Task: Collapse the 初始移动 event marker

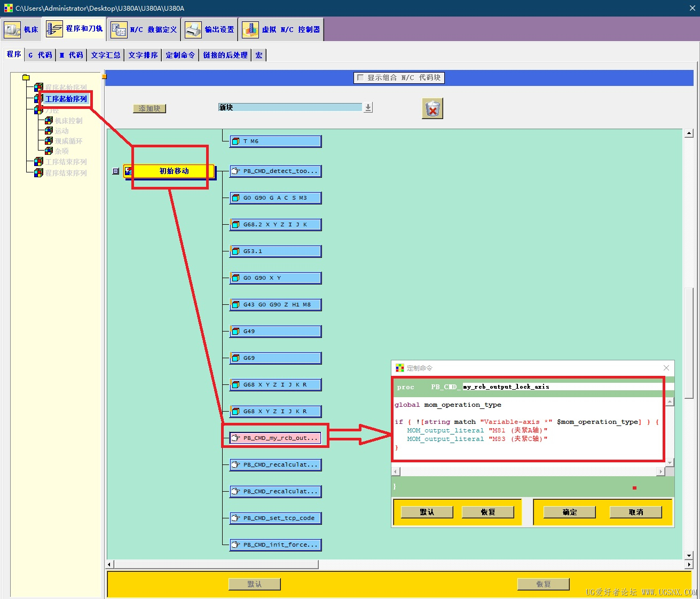Action: click(115, 171)
